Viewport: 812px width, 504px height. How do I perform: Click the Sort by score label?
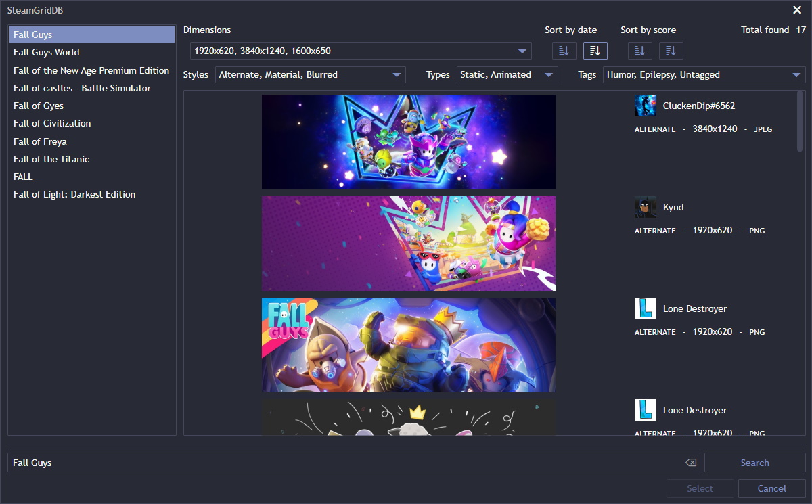[648, 30]
